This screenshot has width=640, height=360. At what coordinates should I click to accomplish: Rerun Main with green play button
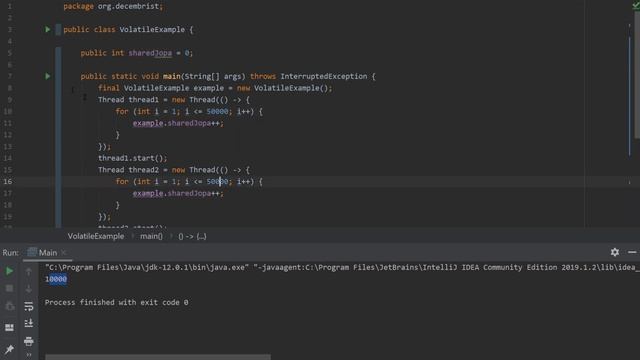[9, 271]
